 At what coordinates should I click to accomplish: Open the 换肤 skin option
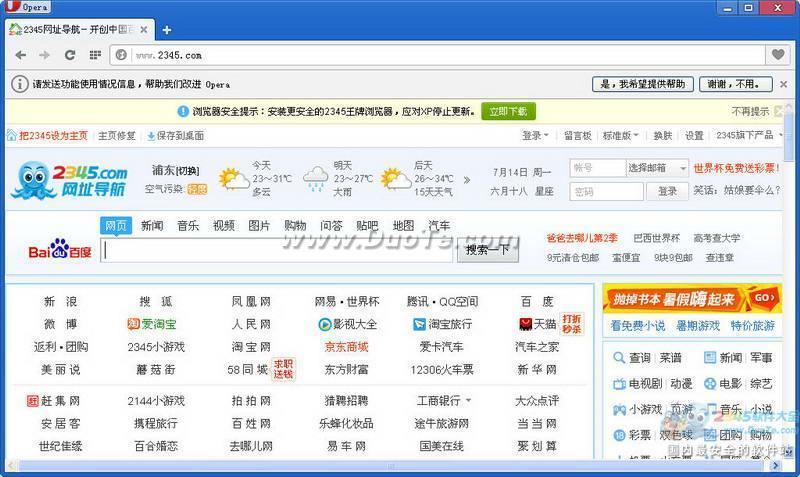tap(663, 135)
